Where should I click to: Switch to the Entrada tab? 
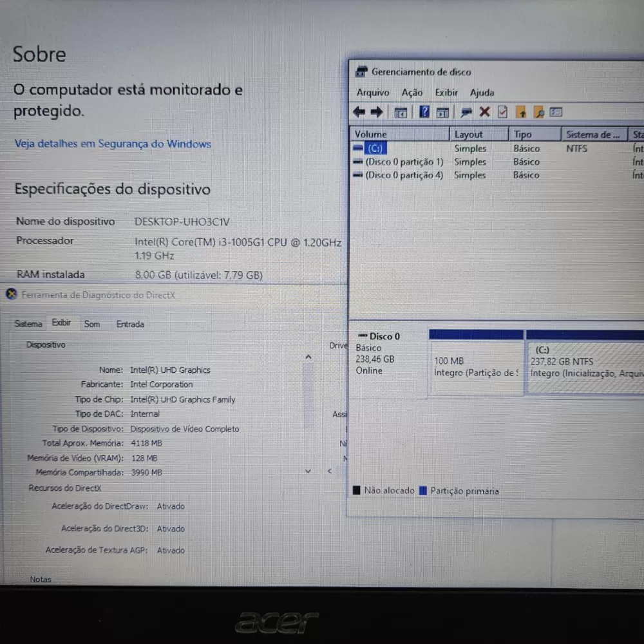tap(130, 324)
